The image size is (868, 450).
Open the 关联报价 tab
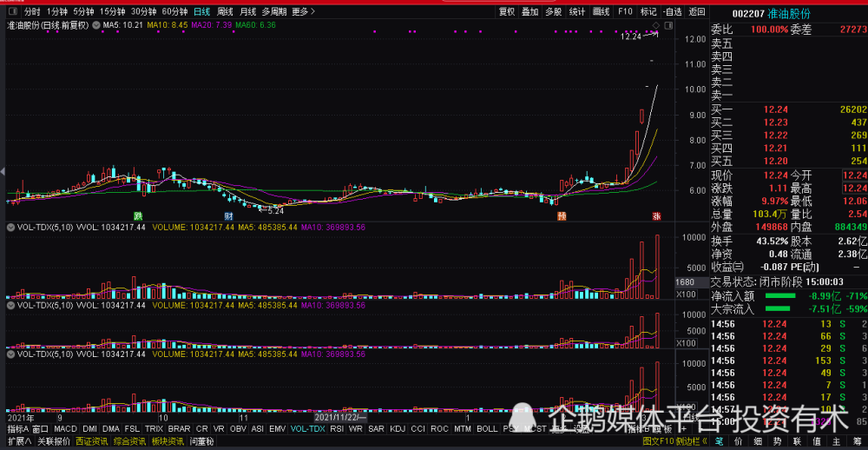click(x=54, y=441)
